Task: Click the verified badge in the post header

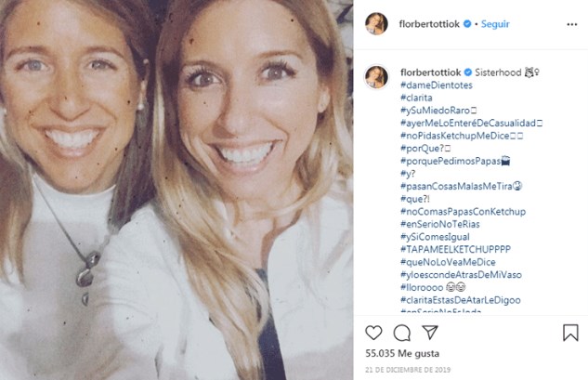Action: click(467, 23)
